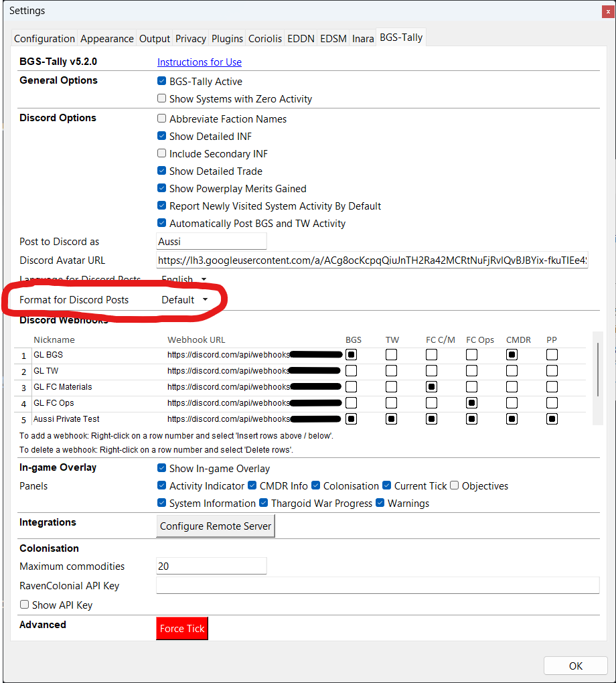Toggle TW checkbox for Aussi Private Test
The height and width of the screenshot is (683, 616).
[391, 419]
